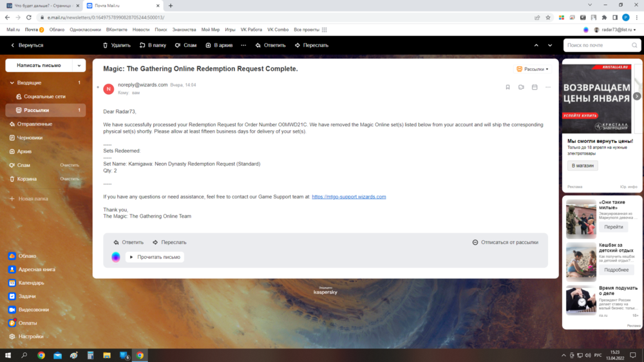
Task: Open the Рассылки category dropdown on the email
Action: pos(533,69)
